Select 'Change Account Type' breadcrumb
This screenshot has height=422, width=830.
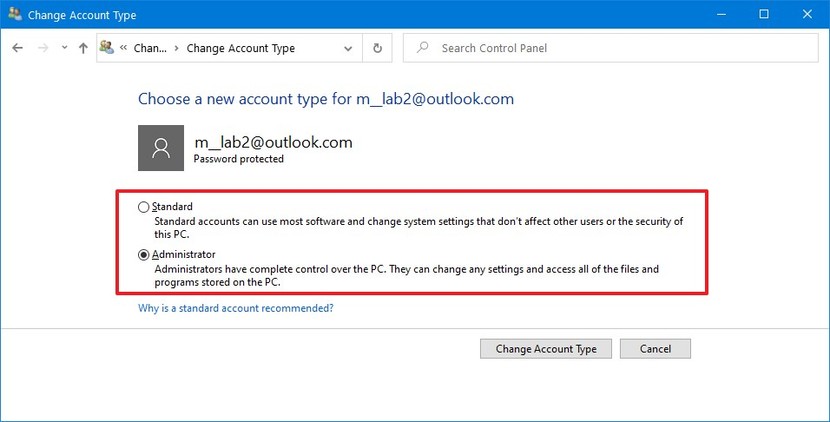[240, 48]
